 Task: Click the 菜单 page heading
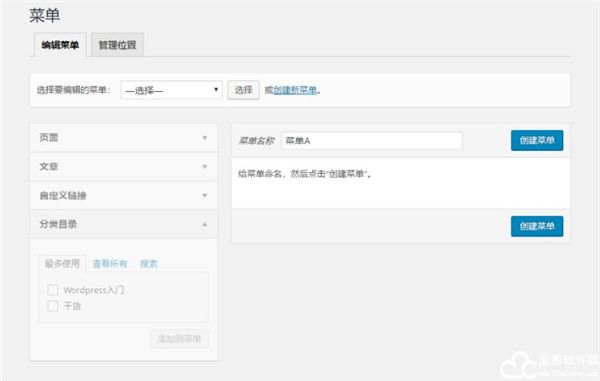tap(45, 16)
